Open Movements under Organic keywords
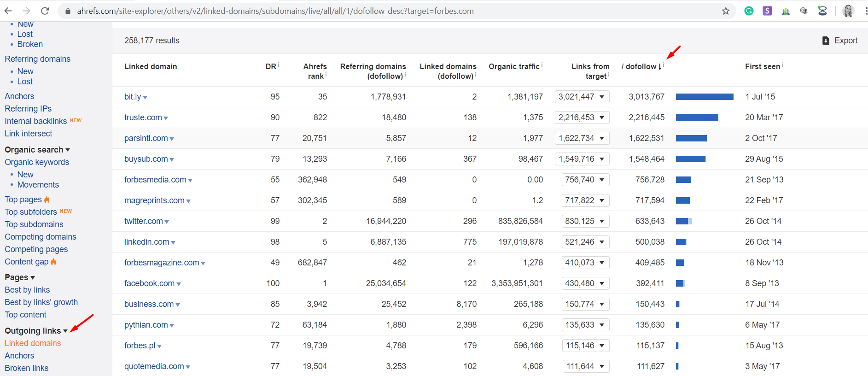The image size is (868, 376). 38,185
